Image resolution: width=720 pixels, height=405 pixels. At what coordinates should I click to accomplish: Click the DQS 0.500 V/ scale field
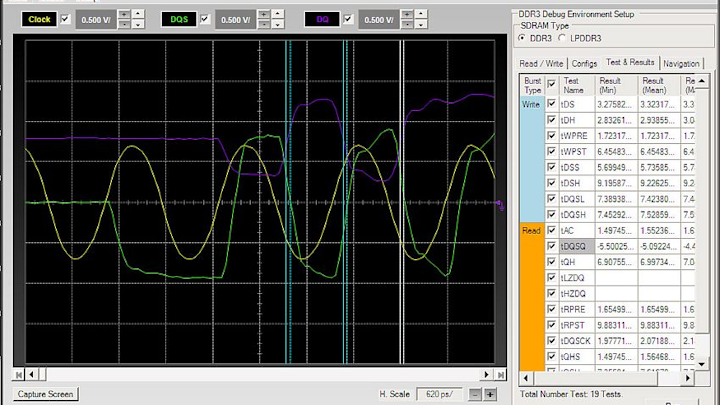[236, 20]
